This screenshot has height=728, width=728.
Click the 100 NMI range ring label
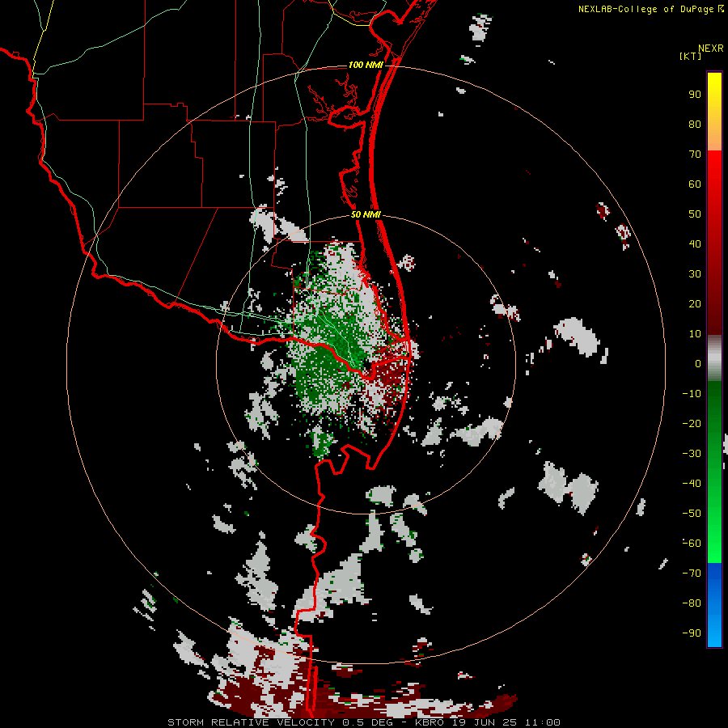pos(366,65)
